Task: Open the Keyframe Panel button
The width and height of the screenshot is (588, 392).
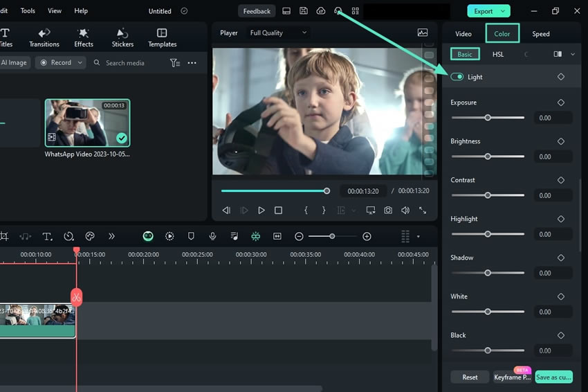Action: [x=512, y=377]
